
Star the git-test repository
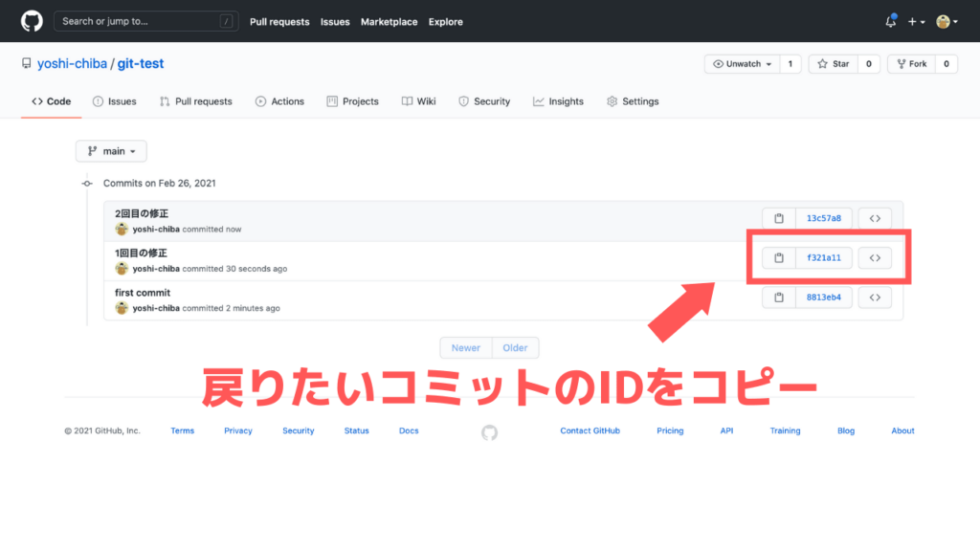pyautogui.click(x=832, y=64)
